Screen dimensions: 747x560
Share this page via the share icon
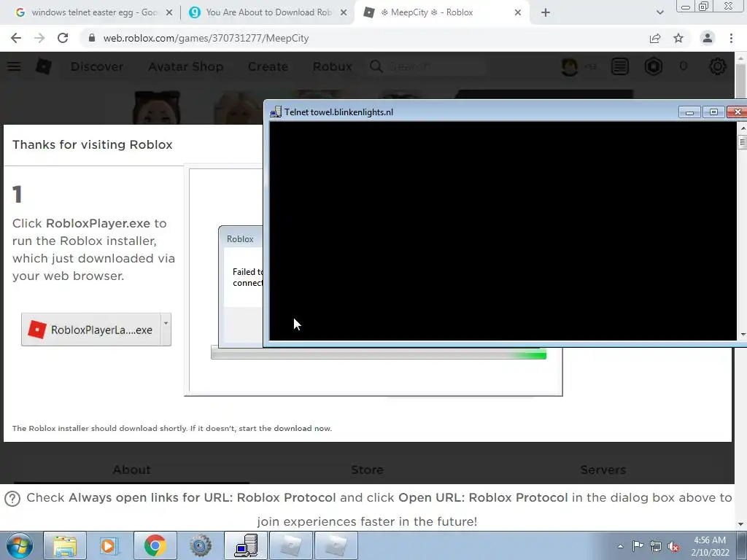(x=655, y=38)
